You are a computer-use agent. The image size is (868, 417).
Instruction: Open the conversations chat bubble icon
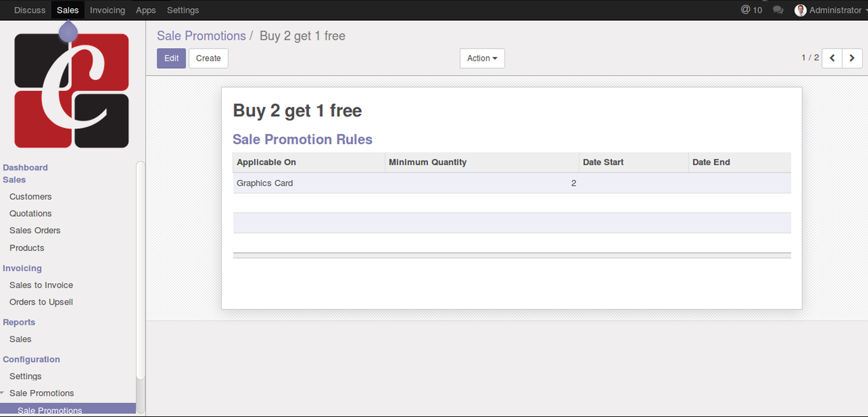(778, 10)
